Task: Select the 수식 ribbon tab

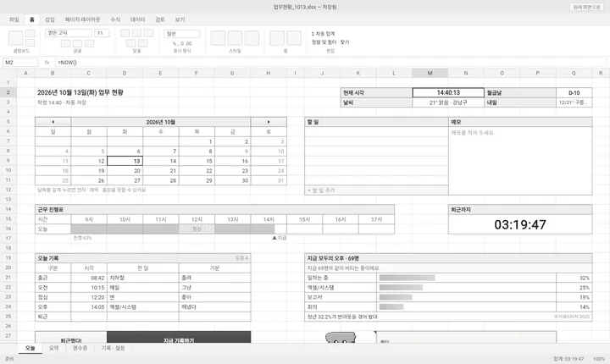Action: click(x=115, y=19)
